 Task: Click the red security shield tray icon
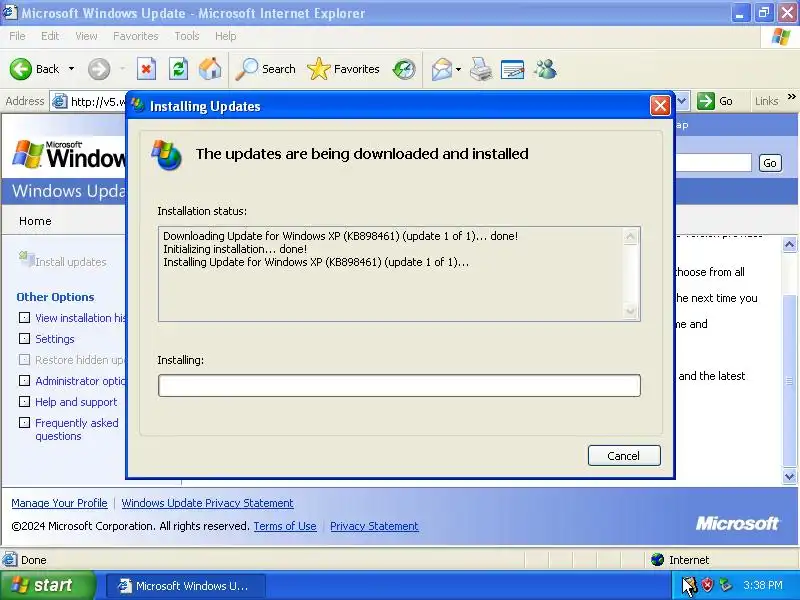tap(707, 585)
